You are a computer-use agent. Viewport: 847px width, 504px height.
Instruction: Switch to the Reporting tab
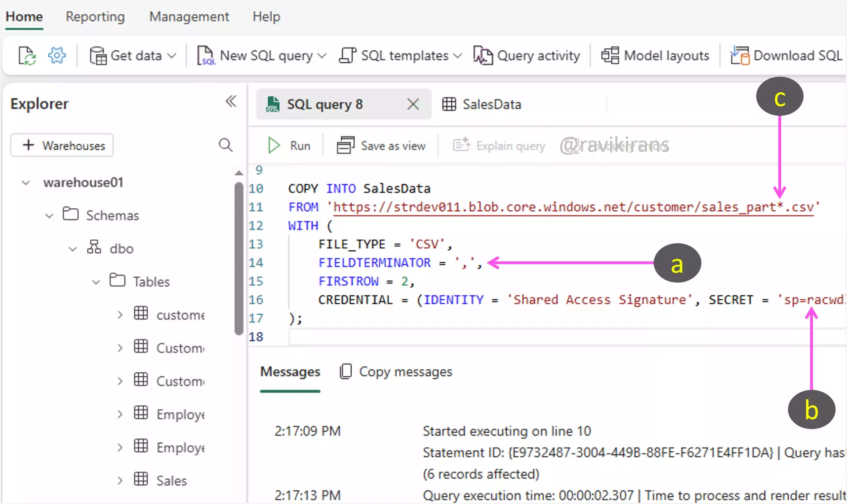pos(95,17)
